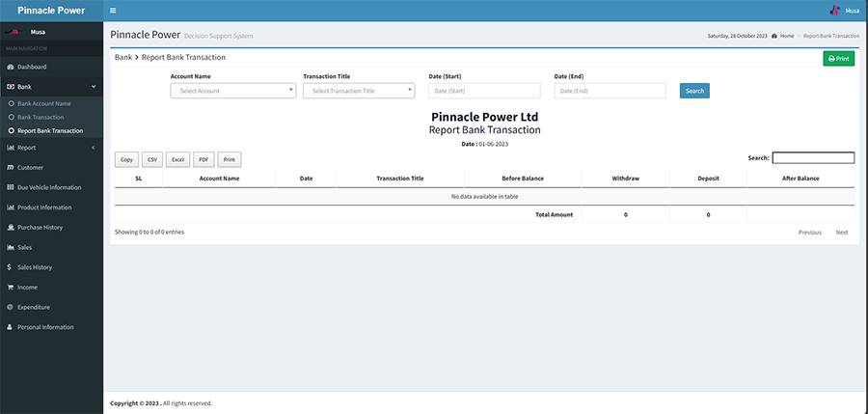Click the blue Search button
This screenshot has width=868, height=414.
pyautogui.click(x=694, y=91)
